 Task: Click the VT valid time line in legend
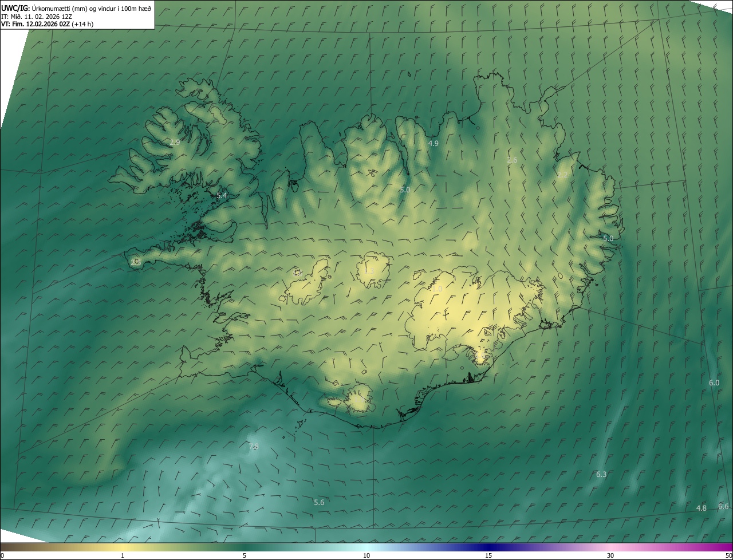pos(47,24)
